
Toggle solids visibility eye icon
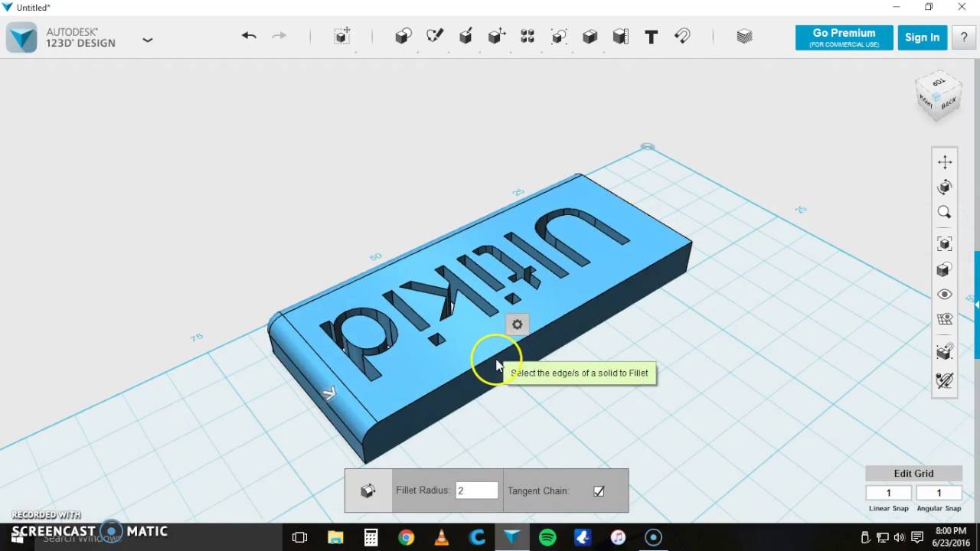point(945,295)
